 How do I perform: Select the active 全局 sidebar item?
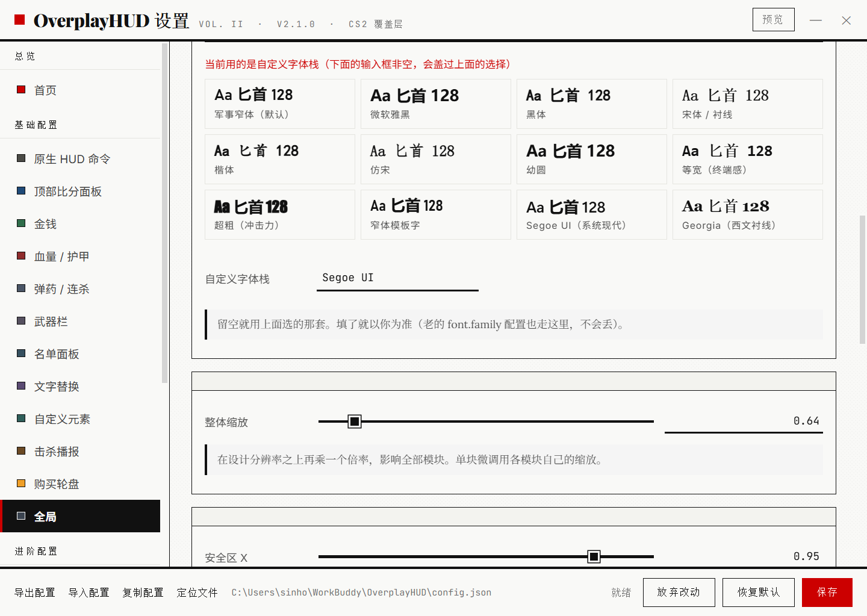click(81, 516)
